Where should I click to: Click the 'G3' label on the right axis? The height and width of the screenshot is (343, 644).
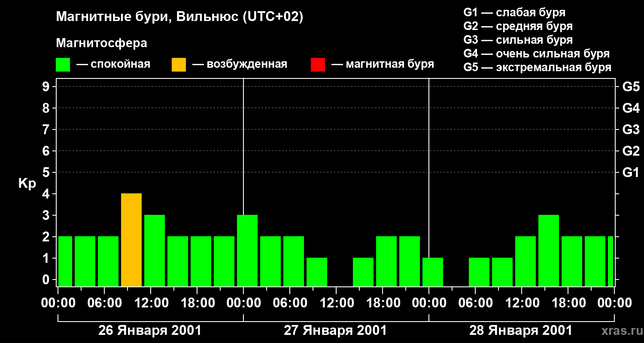pyautogui.click(x=631, y=129)
